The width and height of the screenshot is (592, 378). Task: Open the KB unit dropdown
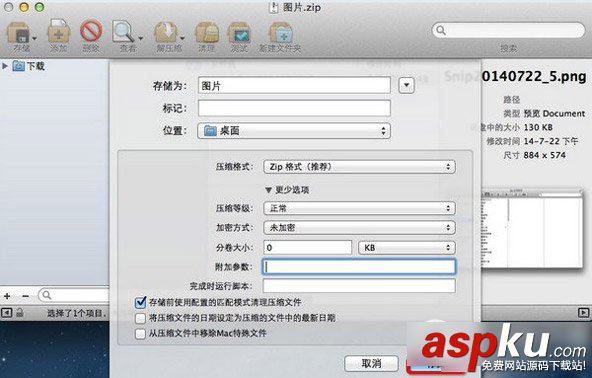click(x=407, y=248)
